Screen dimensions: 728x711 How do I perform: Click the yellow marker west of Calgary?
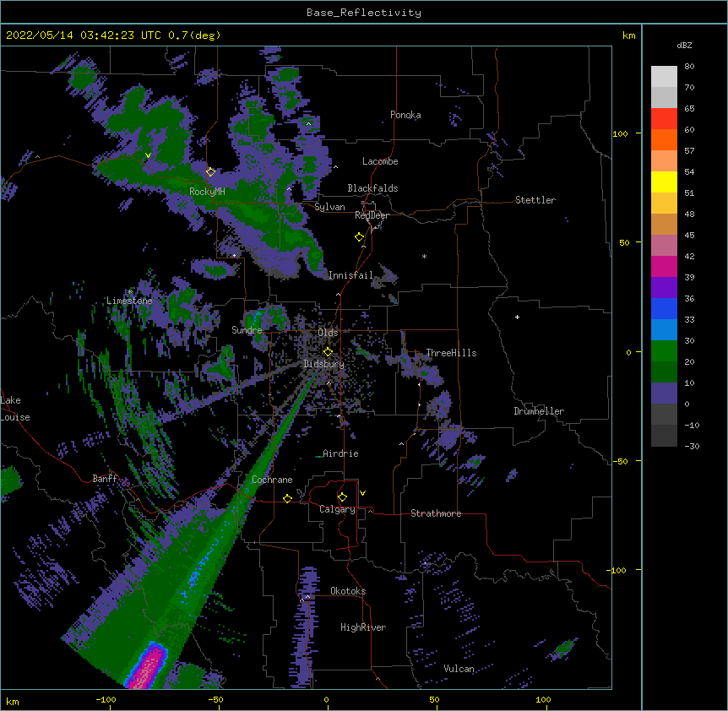(287, 498)
